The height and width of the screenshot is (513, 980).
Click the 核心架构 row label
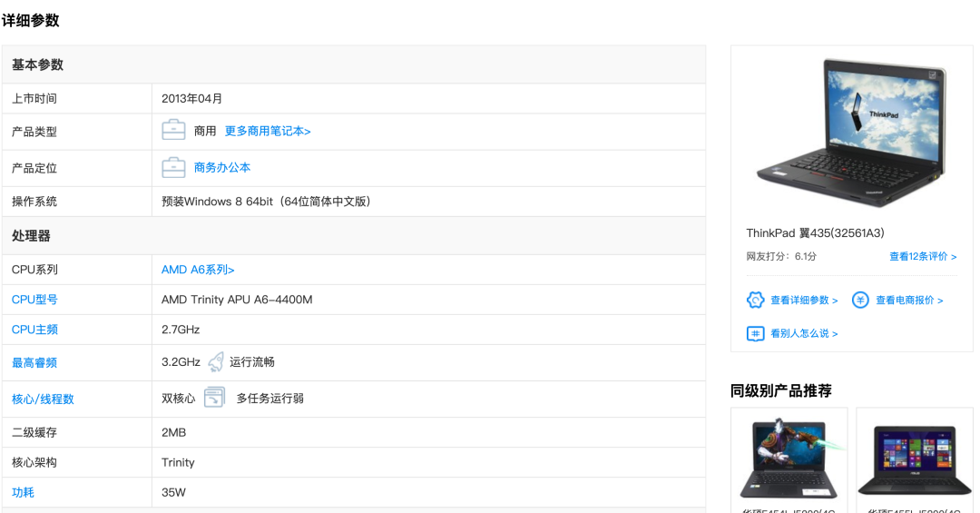click(x=34, y=462)
